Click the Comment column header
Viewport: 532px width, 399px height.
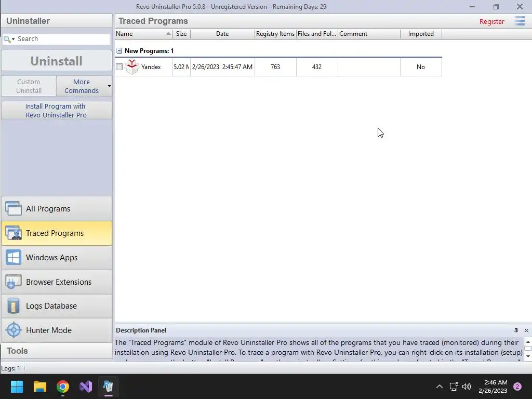[369, 34]
